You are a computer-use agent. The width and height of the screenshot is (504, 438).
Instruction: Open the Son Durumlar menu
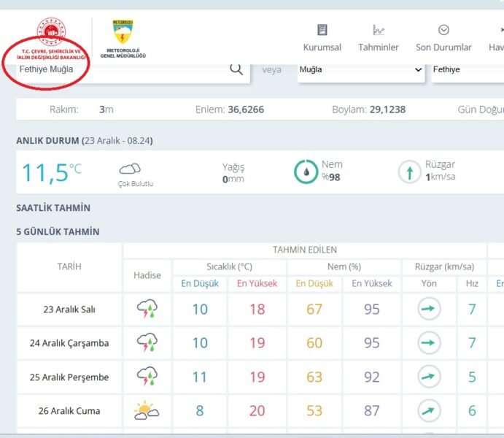pyautogui.click(x=443, y=47)
